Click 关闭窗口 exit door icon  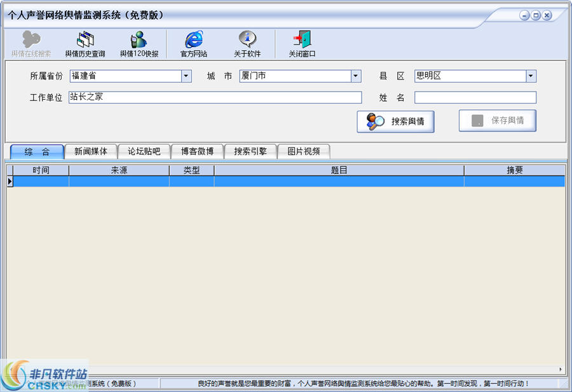[302, 44]
